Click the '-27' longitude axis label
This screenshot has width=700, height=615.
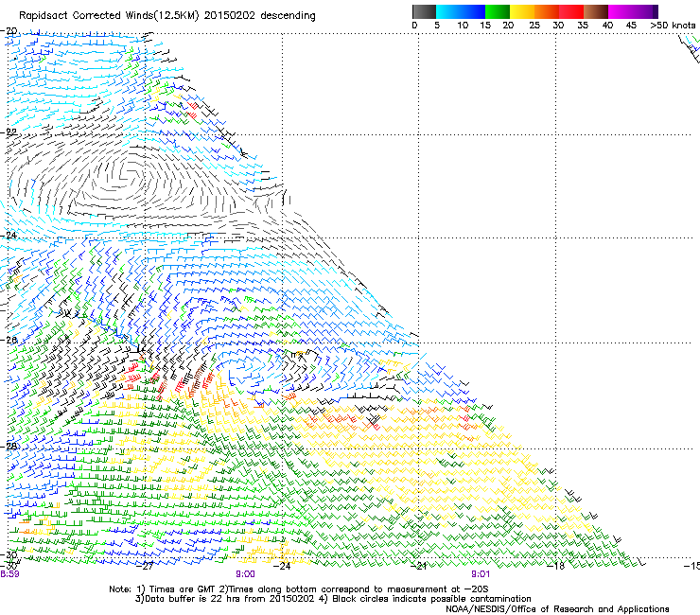click(146, 567)
